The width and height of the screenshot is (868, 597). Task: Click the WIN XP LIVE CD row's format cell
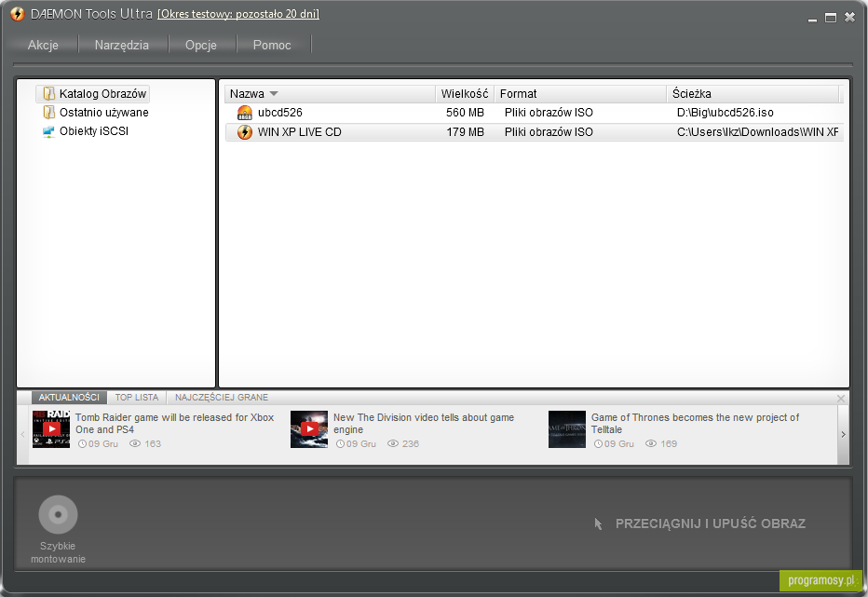(x=549, y=132)
